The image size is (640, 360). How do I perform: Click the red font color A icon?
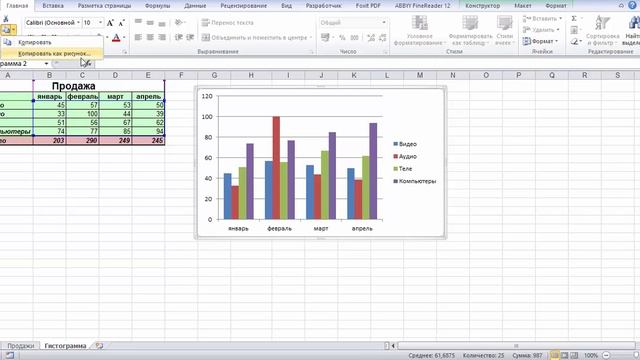click(x=116, y=38)
